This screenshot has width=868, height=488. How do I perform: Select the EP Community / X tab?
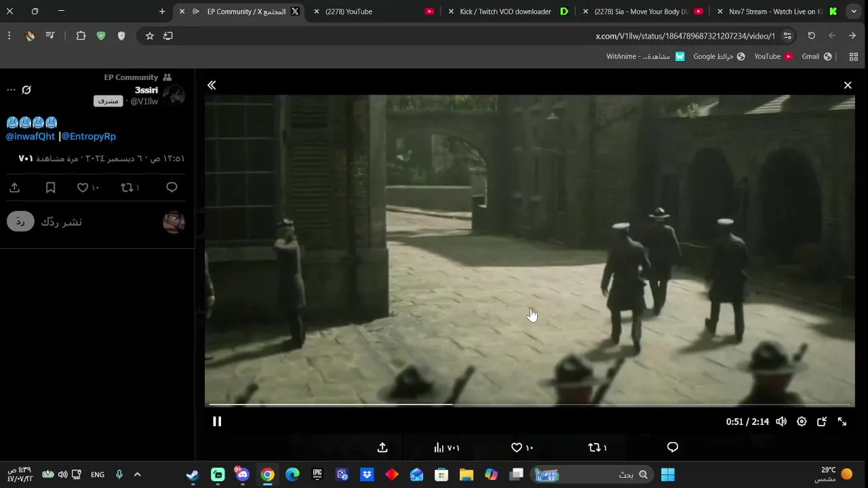coord(240,12)
